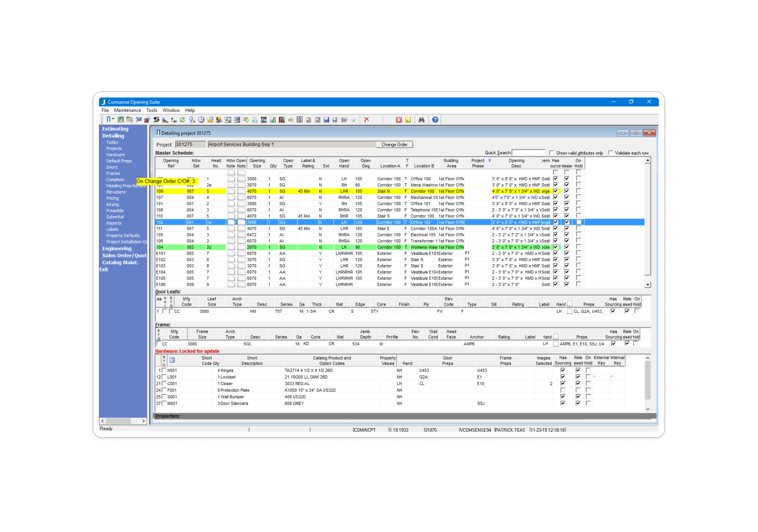Expand the Catalog Maint. sidebar section
This screenshot has height=532, width=758.
pyautogui.click(x=120, y=263)
